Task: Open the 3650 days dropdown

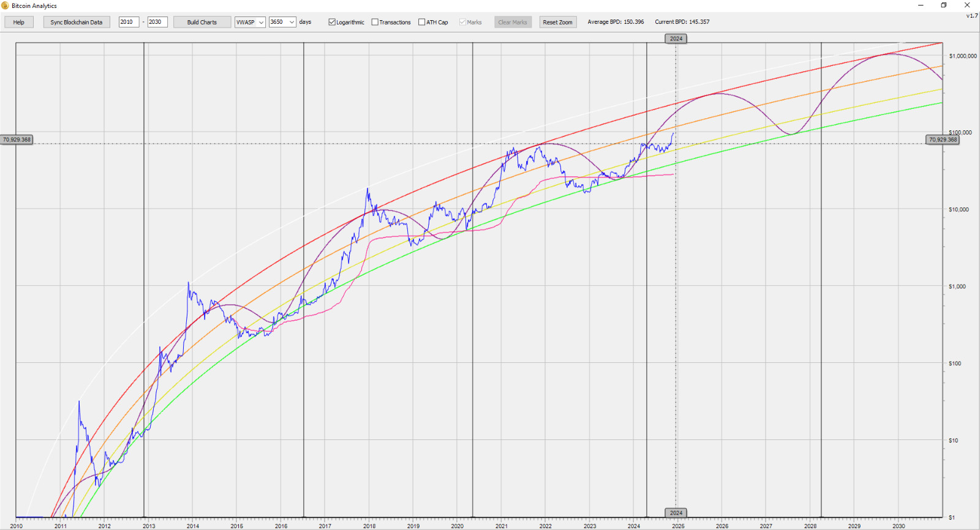Action: [282, 22]
